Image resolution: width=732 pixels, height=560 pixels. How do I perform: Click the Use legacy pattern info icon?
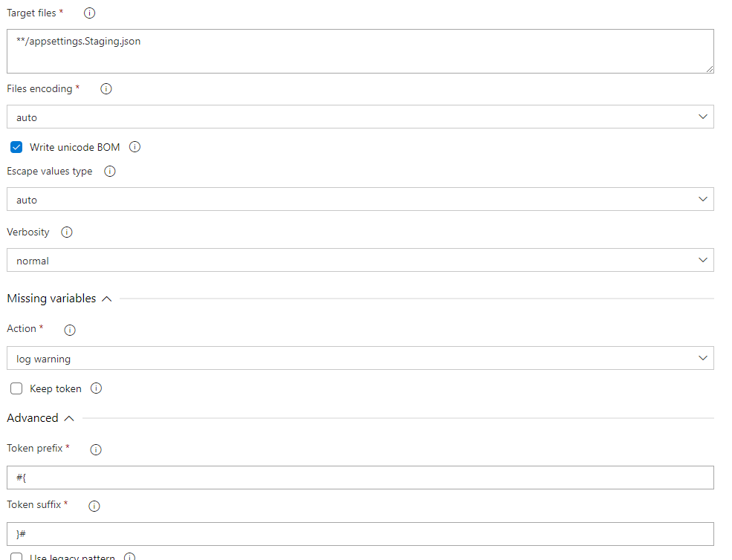coord(129,556)
